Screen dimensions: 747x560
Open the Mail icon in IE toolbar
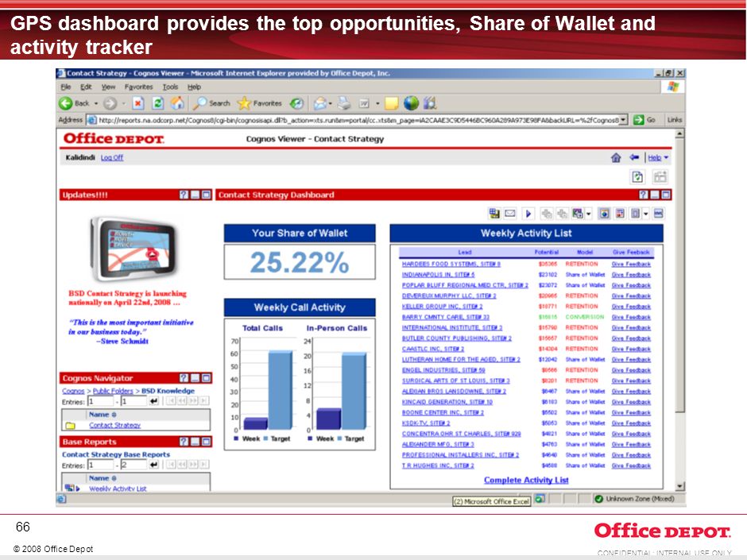(320, 102)
